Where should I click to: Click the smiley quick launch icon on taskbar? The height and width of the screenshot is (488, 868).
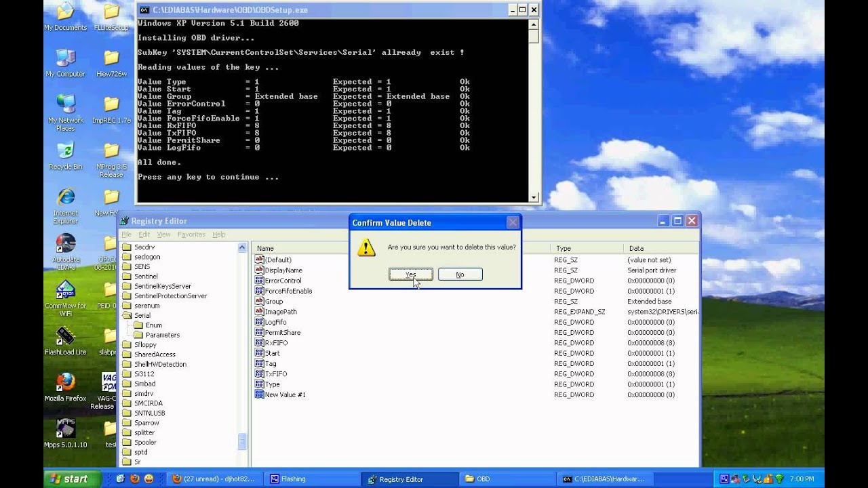(149, 479)
